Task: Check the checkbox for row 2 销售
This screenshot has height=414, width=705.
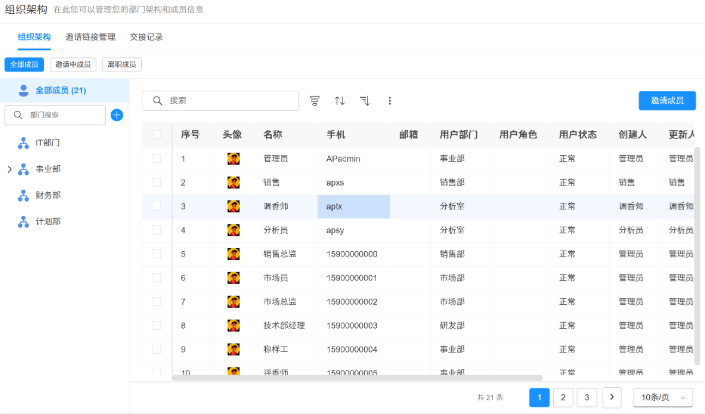Action: coord(156,182)
